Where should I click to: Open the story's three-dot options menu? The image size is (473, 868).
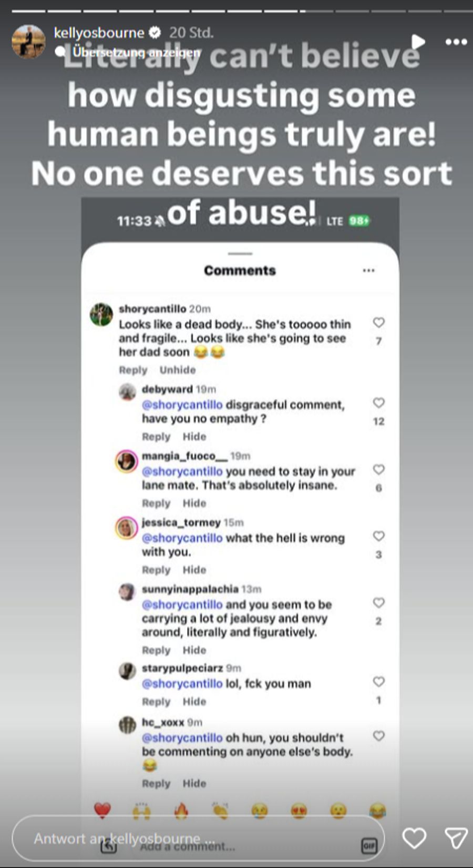pos(456,42)
